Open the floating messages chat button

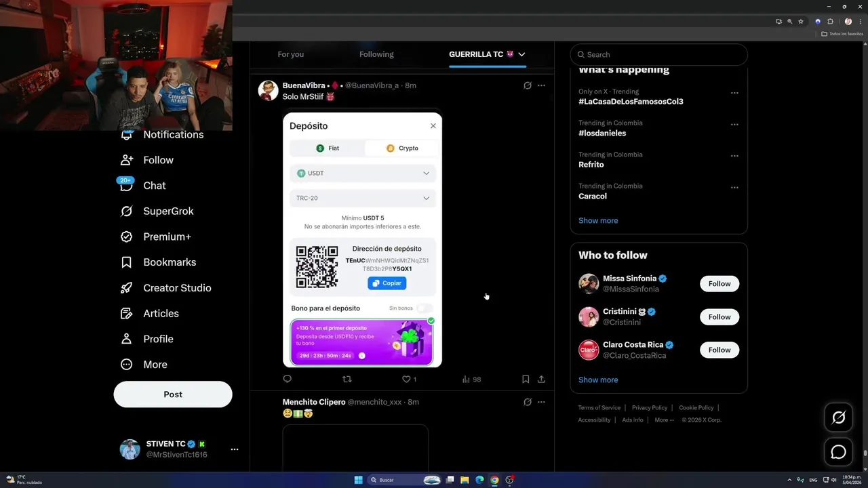[x=839, y=451]
